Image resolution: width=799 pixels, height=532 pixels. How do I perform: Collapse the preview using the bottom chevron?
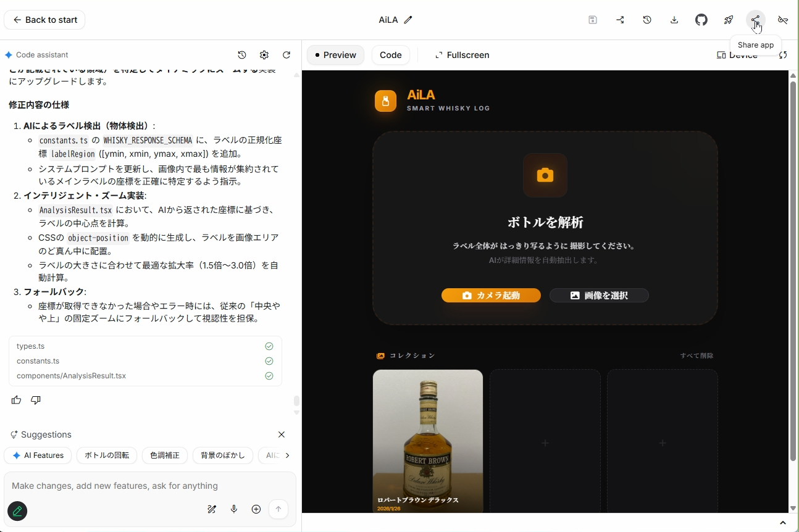[782, 522]
